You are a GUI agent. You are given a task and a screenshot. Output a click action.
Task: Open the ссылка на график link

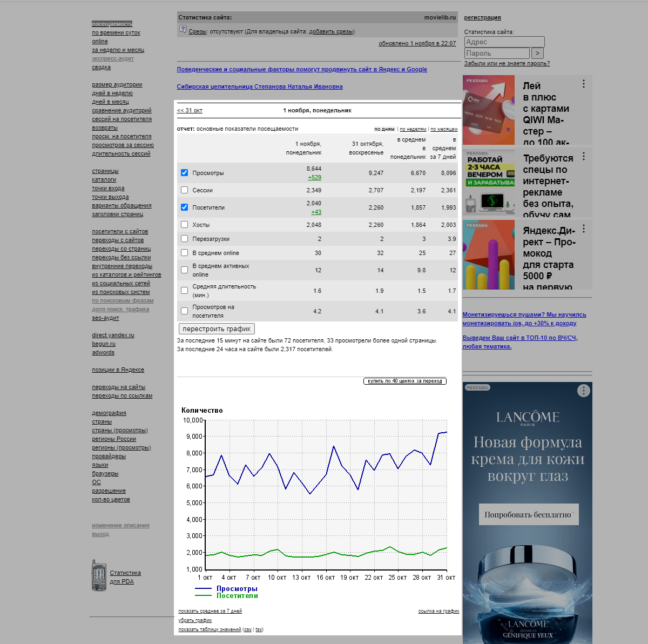(438, 611)
